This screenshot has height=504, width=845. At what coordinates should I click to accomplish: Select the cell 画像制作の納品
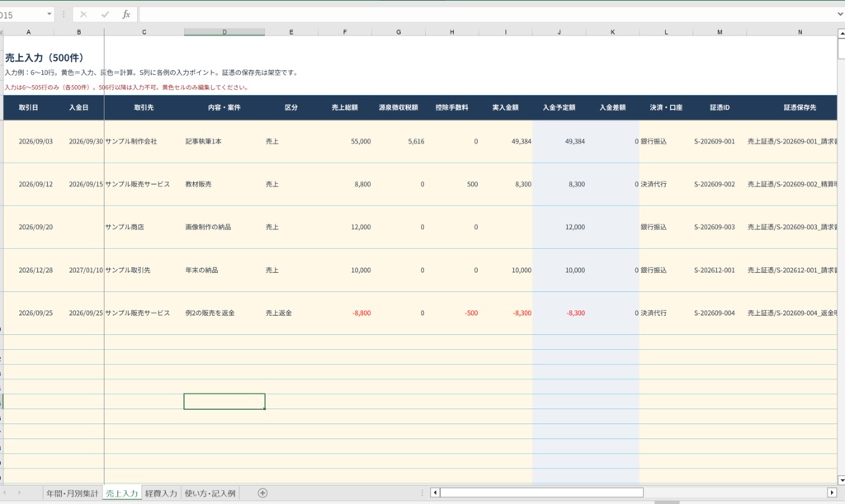[x=224, y=227]
